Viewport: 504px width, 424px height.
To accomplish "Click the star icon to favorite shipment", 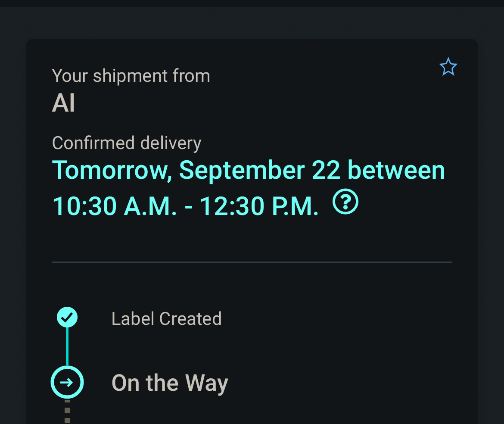I will click(448, 67).
